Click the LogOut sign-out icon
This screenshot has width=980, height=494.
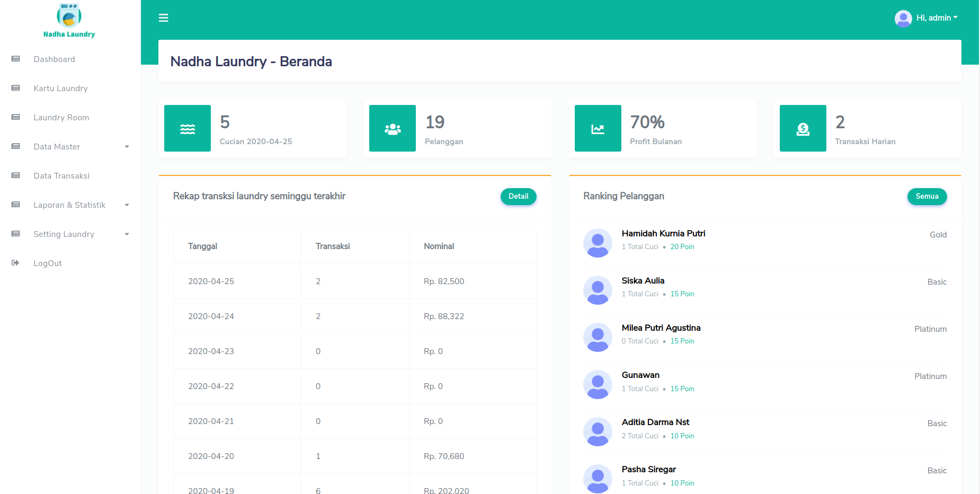pyautogui.click(x=15, y=263)
